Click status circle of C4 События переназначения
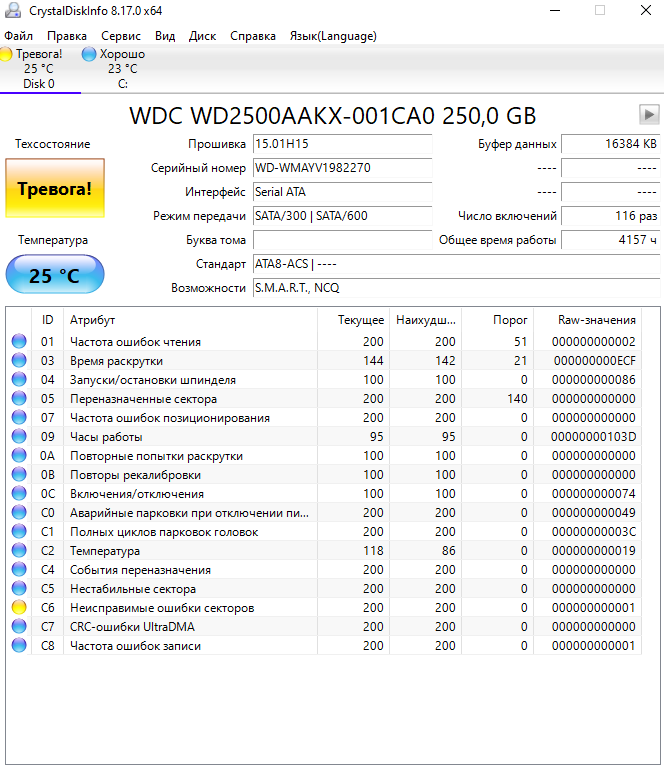This screenshot has height=767, width=664. coord(19,569)
